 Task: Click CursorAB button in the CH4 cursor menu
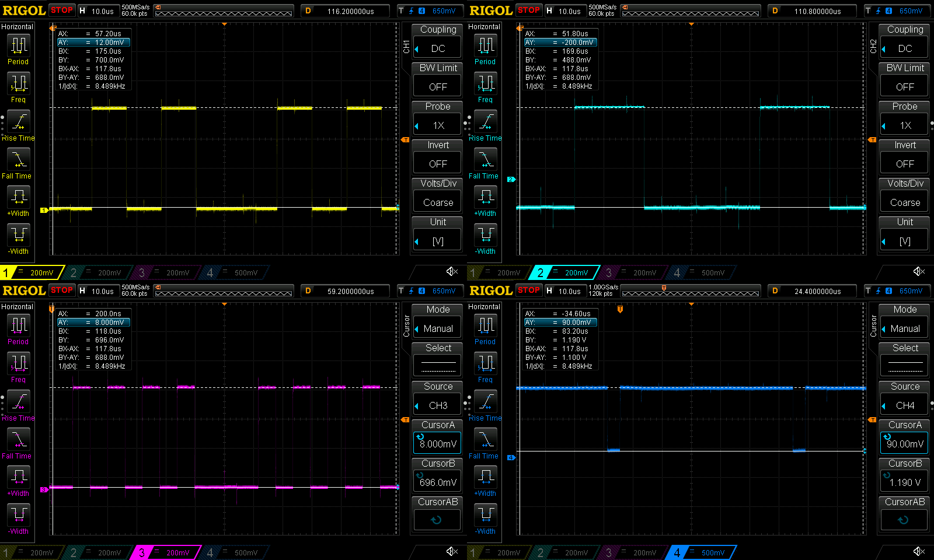[905, 520]
